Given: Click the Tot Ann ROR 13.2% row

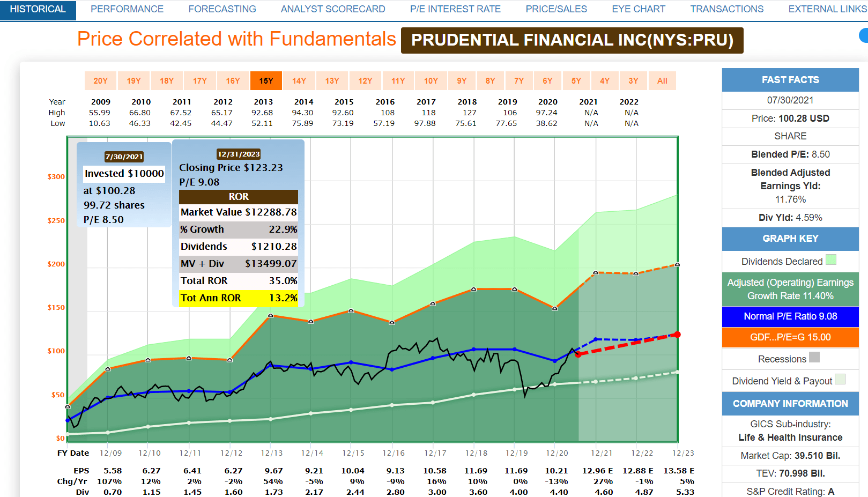Looking at the screenshot, I should pyautogui.click(x=239, y=298).
